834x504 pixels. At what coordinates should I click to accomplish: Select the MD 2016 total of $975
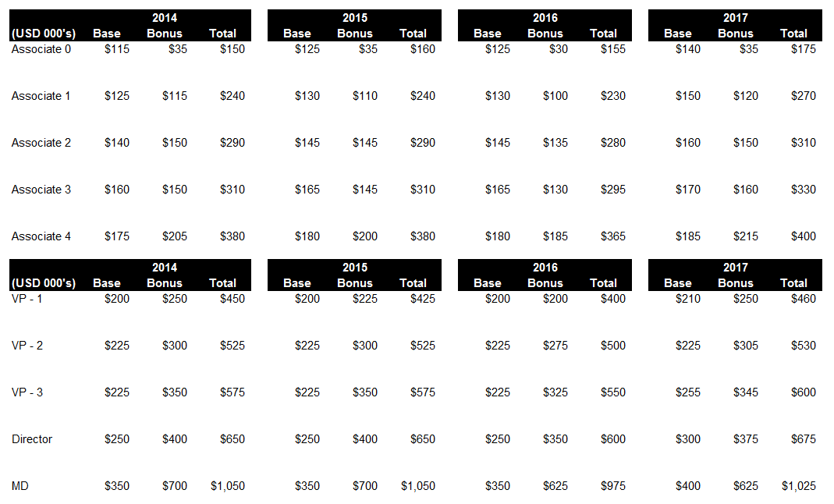[x=613, y=486]
